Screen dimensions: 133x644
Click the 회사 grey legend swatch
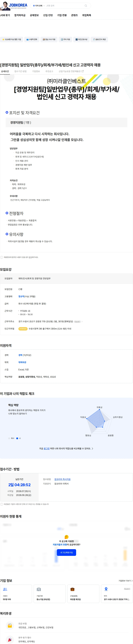(9, 438)
